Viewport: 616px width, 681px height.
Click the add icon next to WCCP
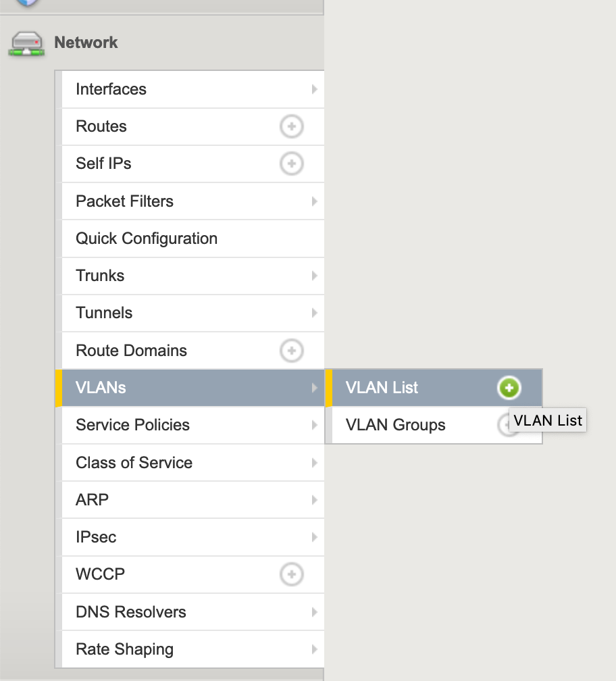pyautogui.click(x=291, y=574)
